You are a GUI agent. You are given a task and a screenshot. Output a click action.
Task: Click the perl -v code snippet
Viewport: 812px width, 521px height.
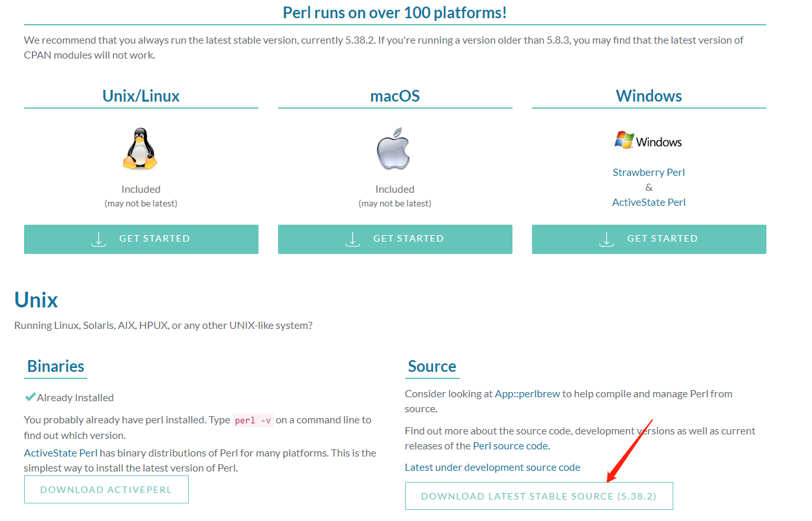(x=253, y=421)
